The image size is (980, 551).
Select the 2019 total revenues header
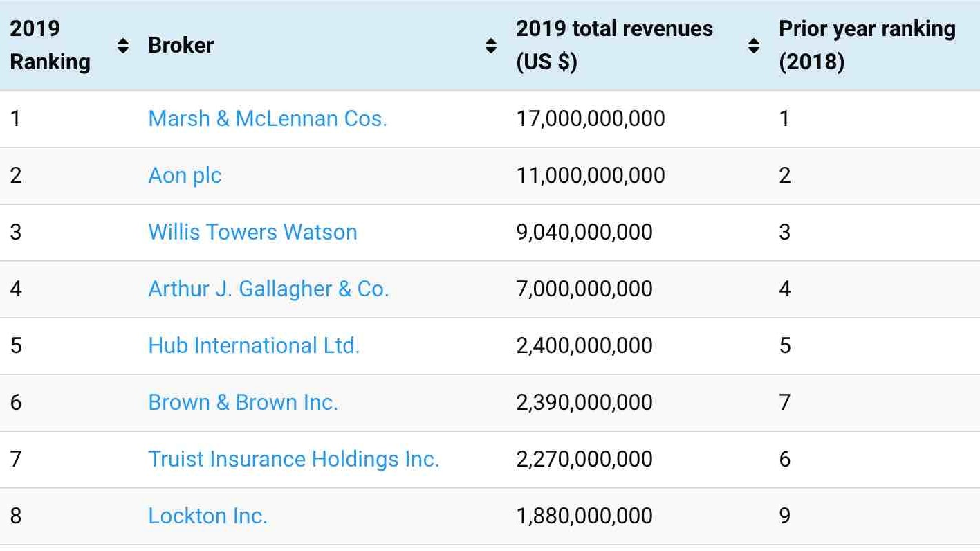click(x=615, y=46)
